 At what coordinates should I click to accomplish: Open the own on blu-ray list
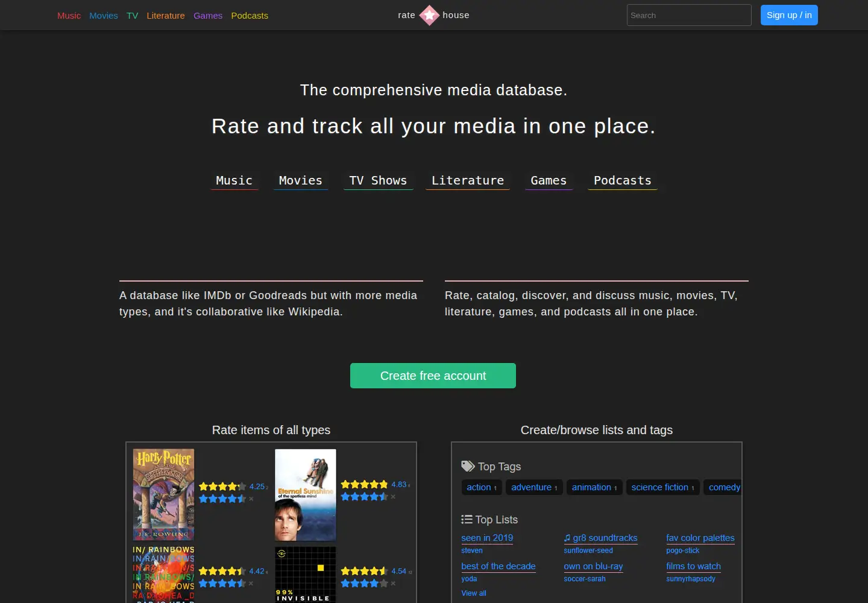point(593,566)
